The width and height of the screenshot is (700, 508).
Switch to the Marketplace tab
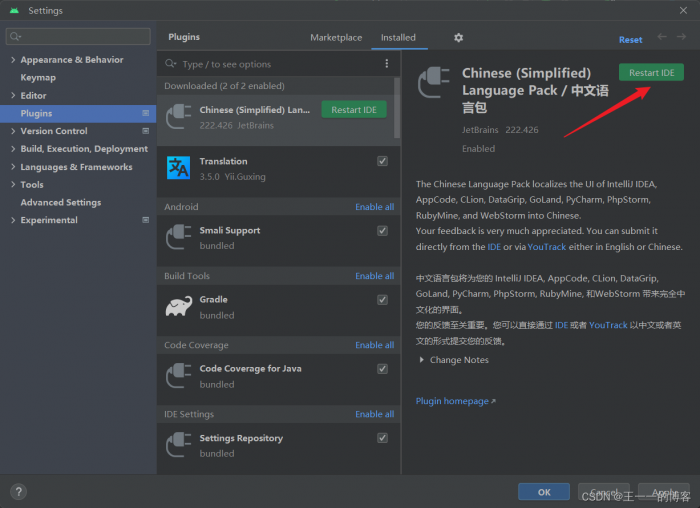coord(336,38)
